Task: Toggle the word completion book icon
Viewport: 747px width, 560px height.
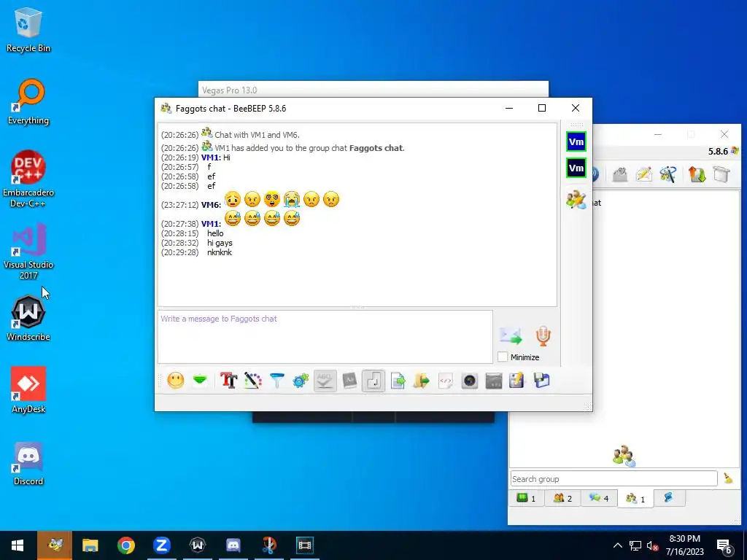Action: pos(349,381)
